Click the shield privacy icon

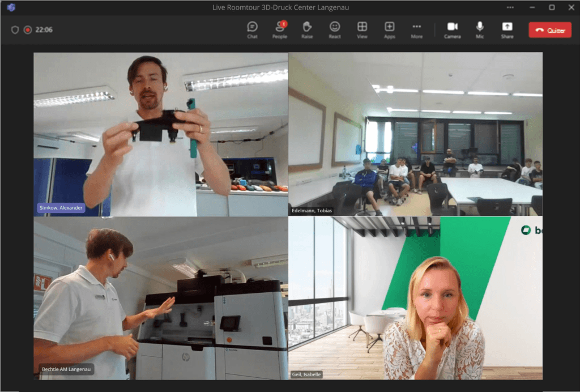tap(15, 30)
